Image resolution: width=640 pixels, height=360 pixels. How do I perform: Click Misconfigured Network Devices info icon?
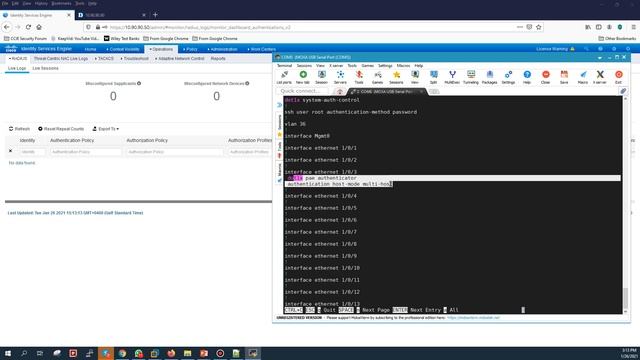[247, 83]
